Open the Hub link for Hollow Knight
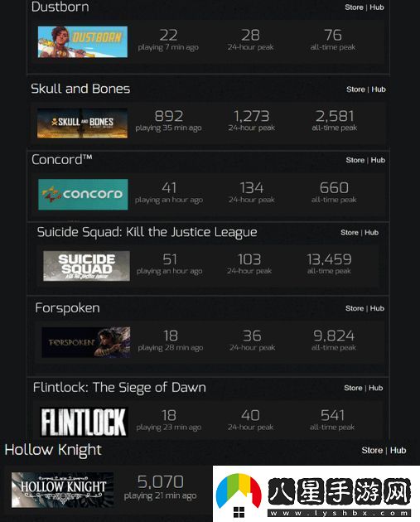420x522 pixels. 398,451
